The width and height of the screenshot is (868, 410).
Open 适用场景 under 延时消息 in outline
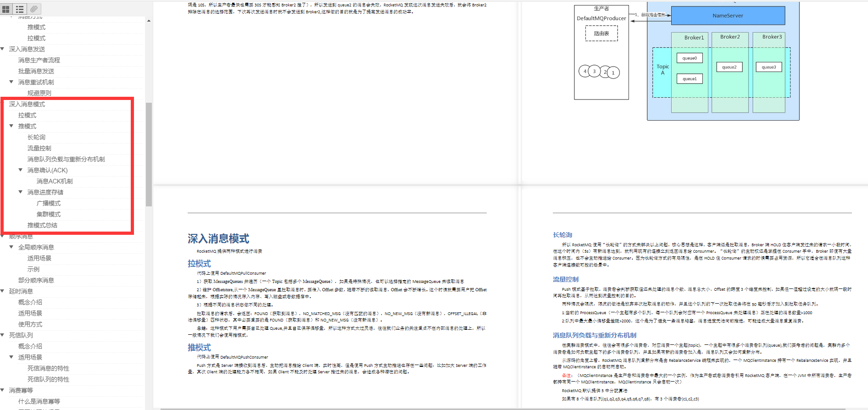(x=30, y=313)
